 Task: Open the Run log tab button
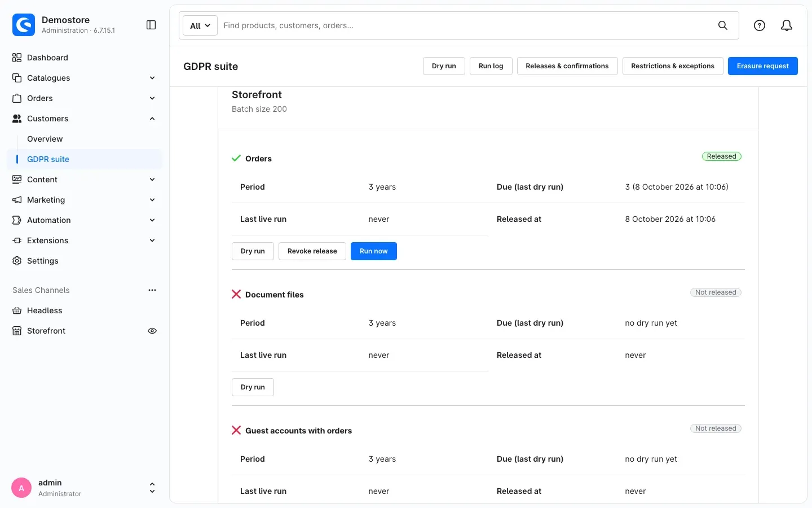pos(491,66)
